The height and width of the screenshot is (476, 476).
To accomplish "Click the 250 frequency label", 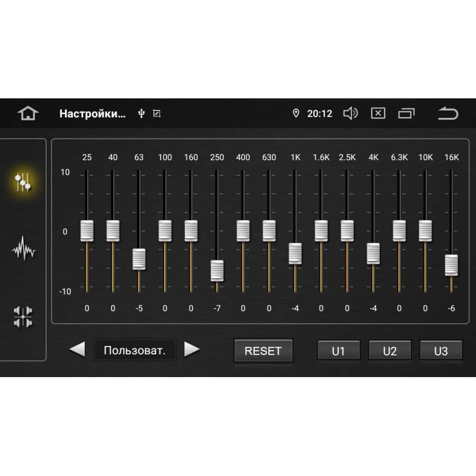I will 217,157.
